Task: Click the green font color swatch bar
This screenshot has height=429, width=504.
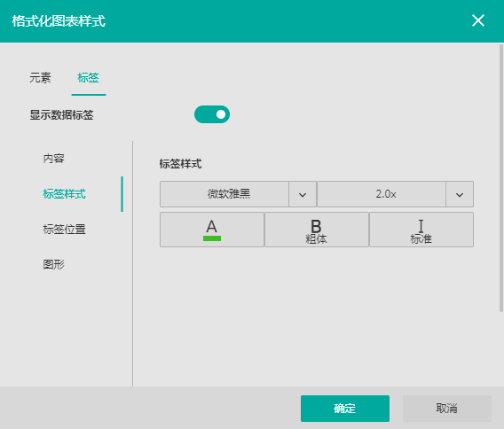Action: [x=212, y=238]
